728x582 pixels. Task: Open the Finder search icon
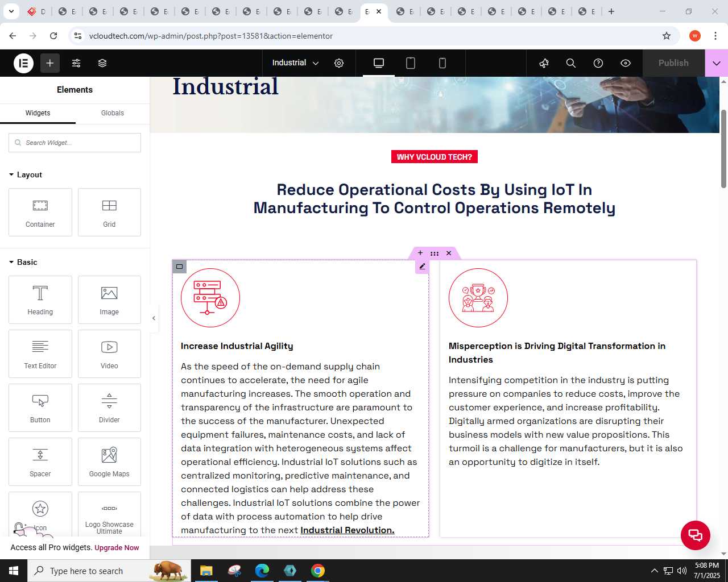coord(571,63)
